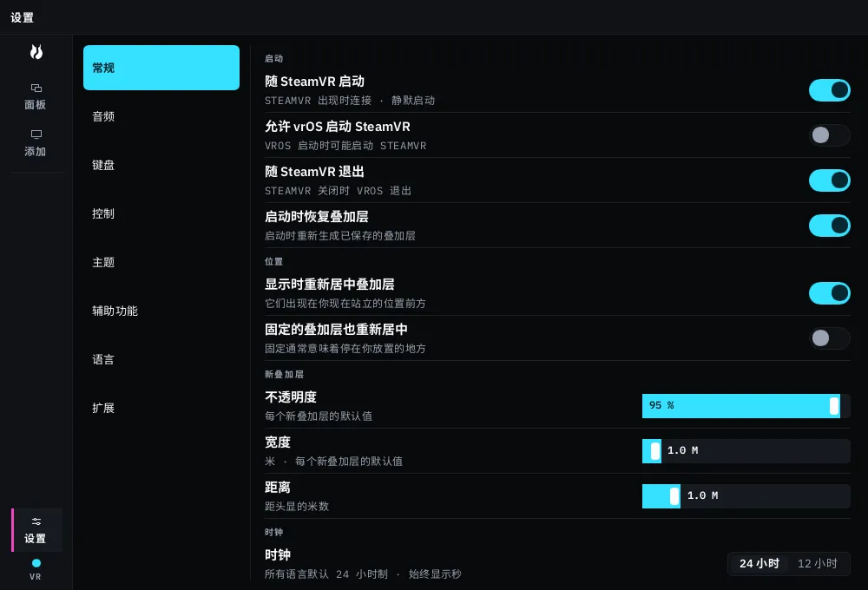This screenshot has width=868, height=590.
Task: Click the 距头显的米数 description text
Action: [x=297, y=507]
